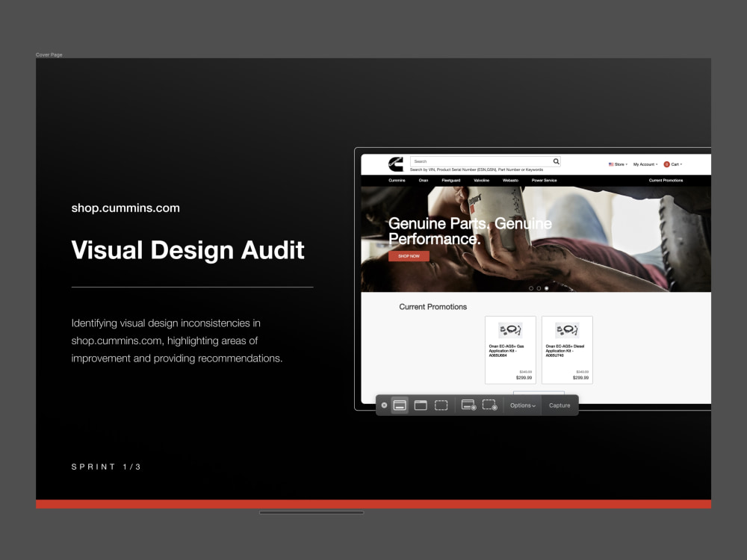Select the third carousel dot
Image resolution: width=747 pixels, height=560 pixels.
(x=547, y=288)
